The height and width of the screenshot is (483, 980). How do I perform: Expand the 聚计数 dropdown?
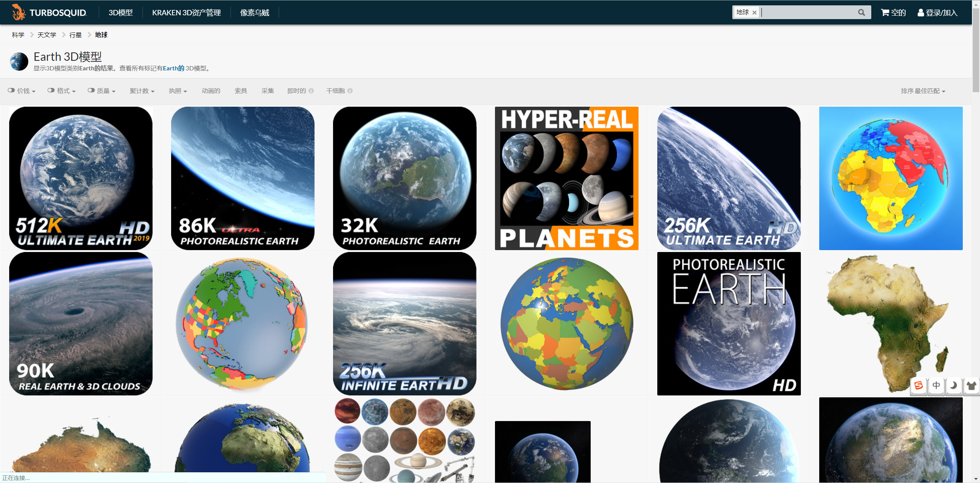tap(142, 91)
